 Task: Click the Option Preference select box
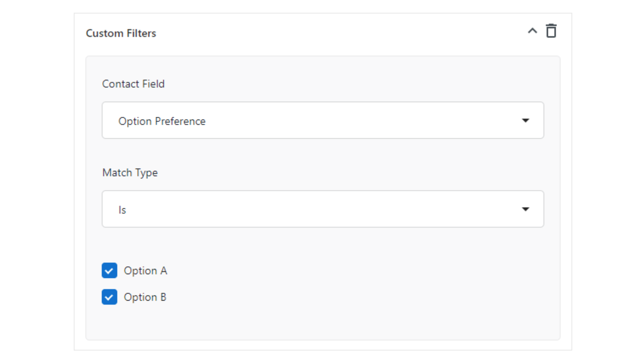pyautogui.click(x=323, y=120)
